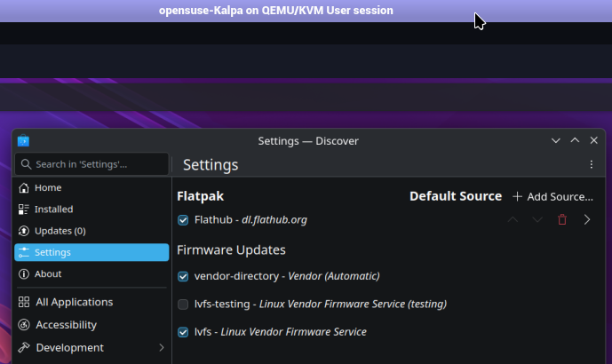Viewport: 612px width, 364px height.
Task: Disable the vendor-directory firmware source
Action: (183, 276)
